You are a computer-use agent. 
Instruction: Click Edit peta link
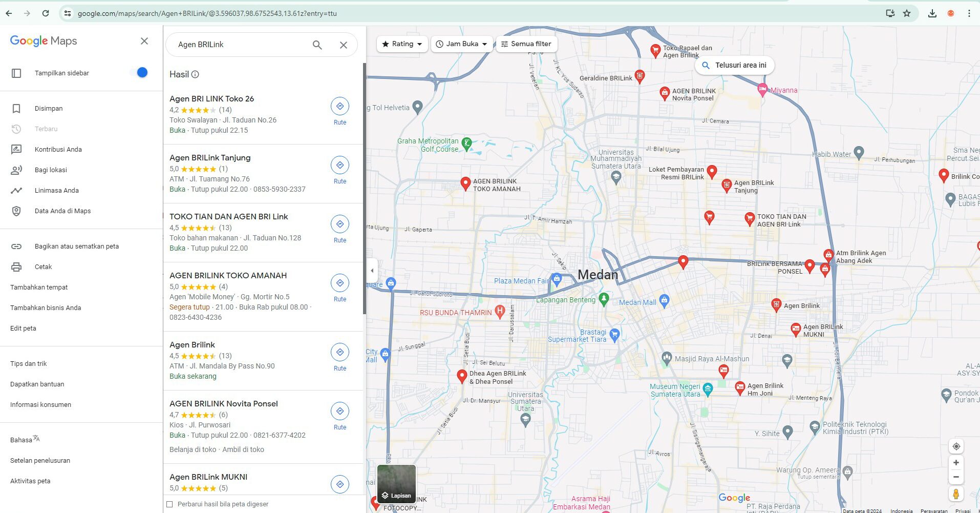click(x=23, y=328)
